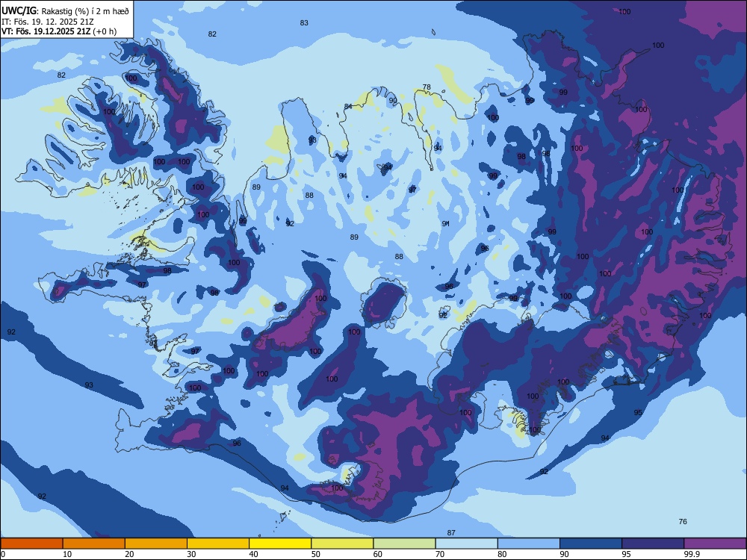Select the medium blue 80–90 legend swatch

[x=529, y=544]
